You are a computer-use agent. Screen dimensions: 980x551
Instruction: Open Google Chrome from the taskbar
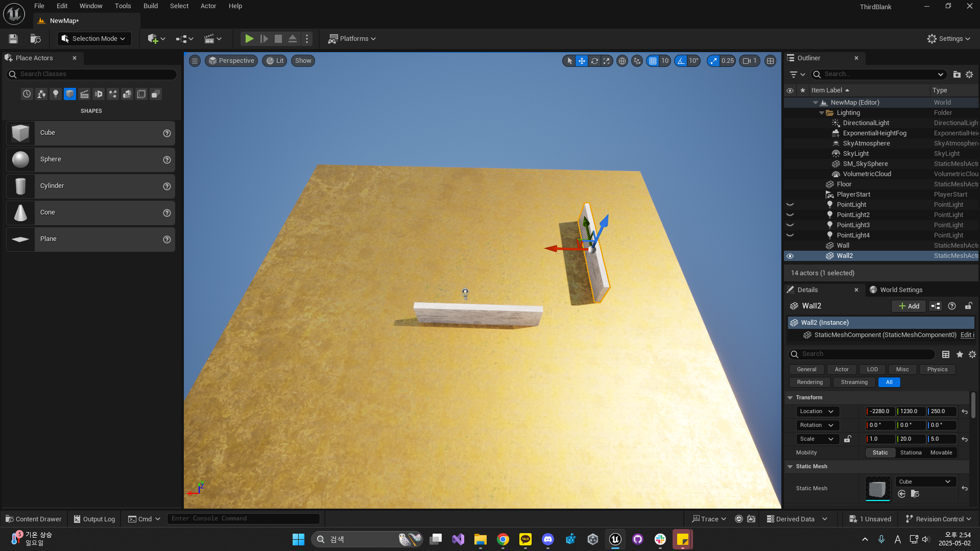[503, 539]
